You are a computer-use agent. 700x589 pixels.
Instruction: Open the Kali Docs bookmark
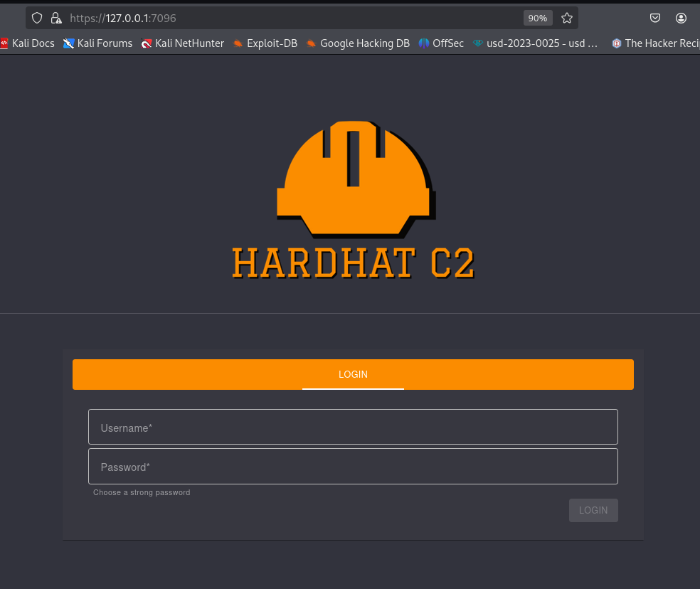[x=28, y=43]
